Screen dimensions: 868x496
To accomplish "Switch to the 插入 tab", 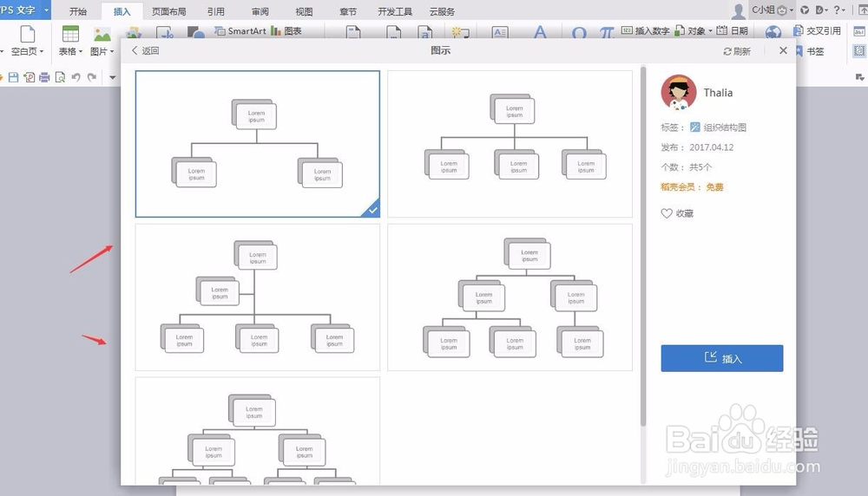I will [x=122, y=11].
